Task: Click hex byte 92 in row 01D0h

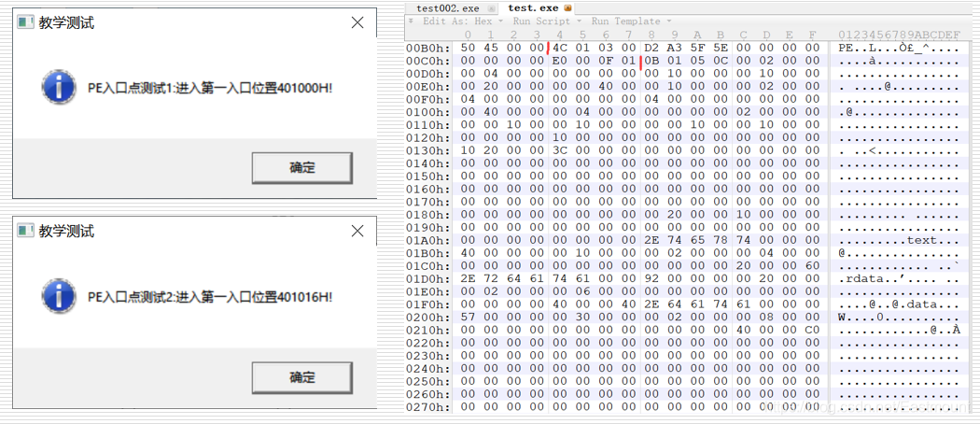Action: pos(651,279)
